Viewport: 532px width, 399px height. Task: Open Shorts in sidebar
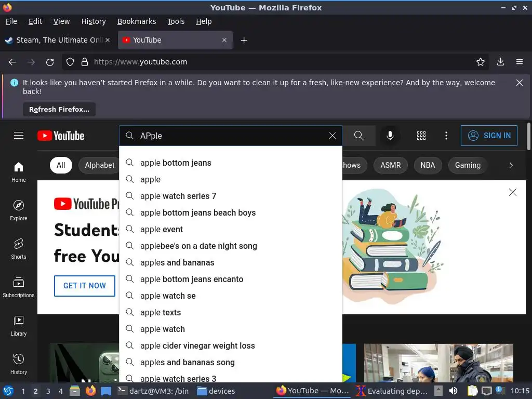pyautogui.click(x=19, y=249)
